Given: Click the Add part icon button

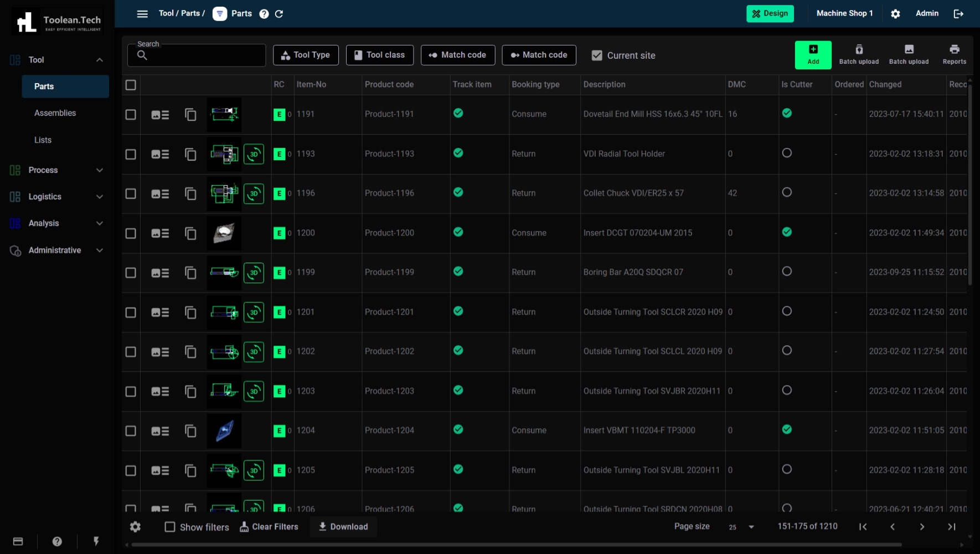Looking at the screenshot, I should coord(813,55).
